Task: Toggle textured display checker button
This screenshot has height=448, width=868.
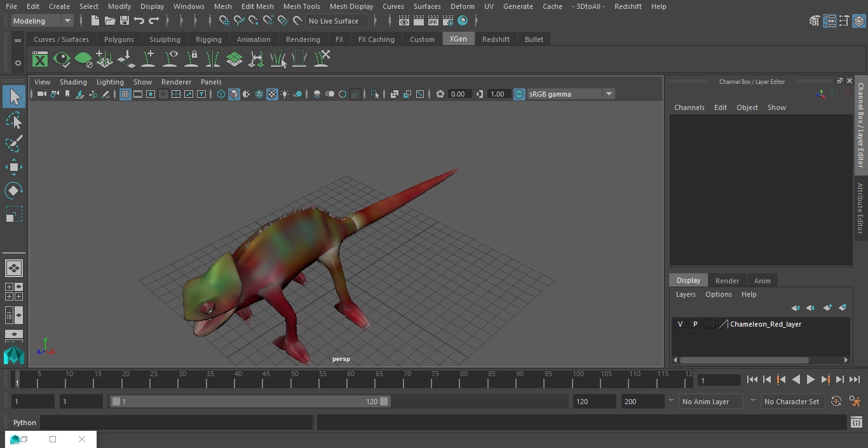Action: 272,94
